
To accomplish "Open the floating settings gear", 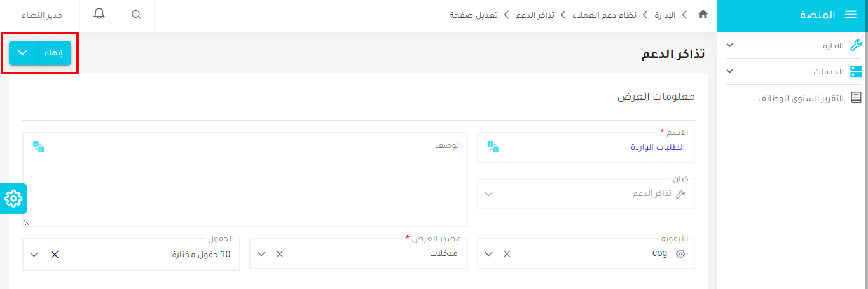I will tap(13, 199).
